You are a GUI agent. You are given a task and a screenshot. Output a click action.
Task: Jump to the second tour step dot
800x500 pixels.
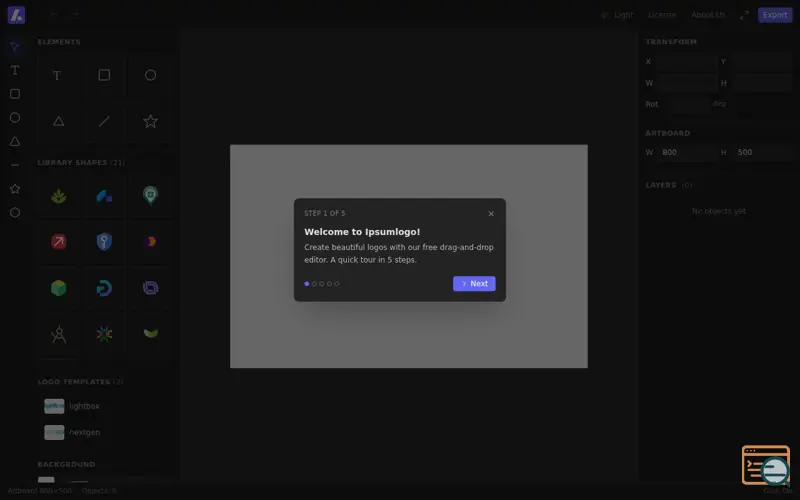pyautogui.click(x=314, y=284)
